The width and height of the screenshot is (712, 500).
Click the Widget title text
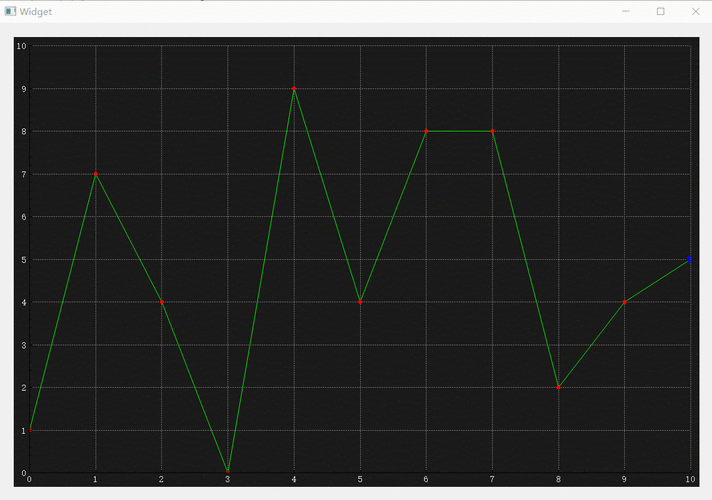click(36, 11)
